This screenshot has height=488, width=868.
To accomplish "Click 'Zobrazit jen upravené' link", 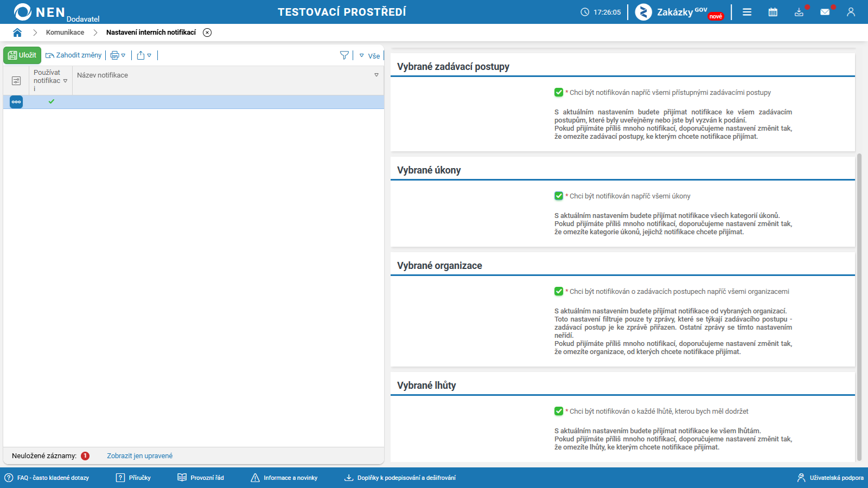I will click(139, 456).
